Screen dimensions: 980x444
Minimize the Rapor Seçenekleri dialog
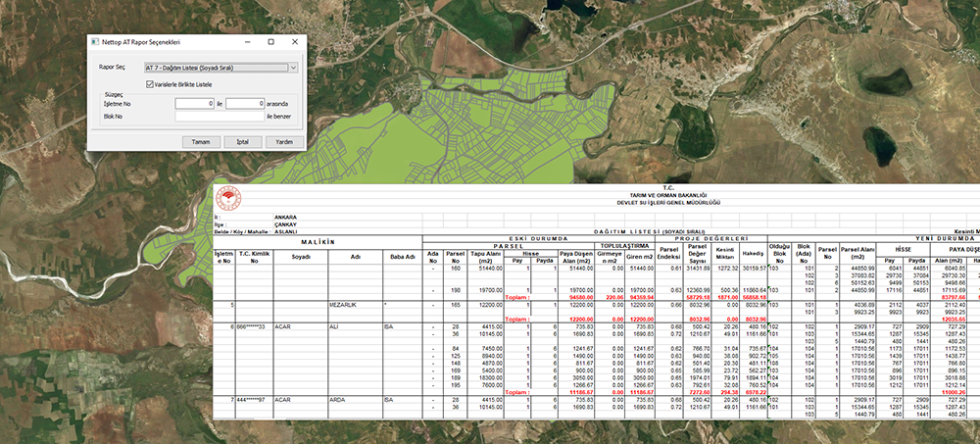249,43
